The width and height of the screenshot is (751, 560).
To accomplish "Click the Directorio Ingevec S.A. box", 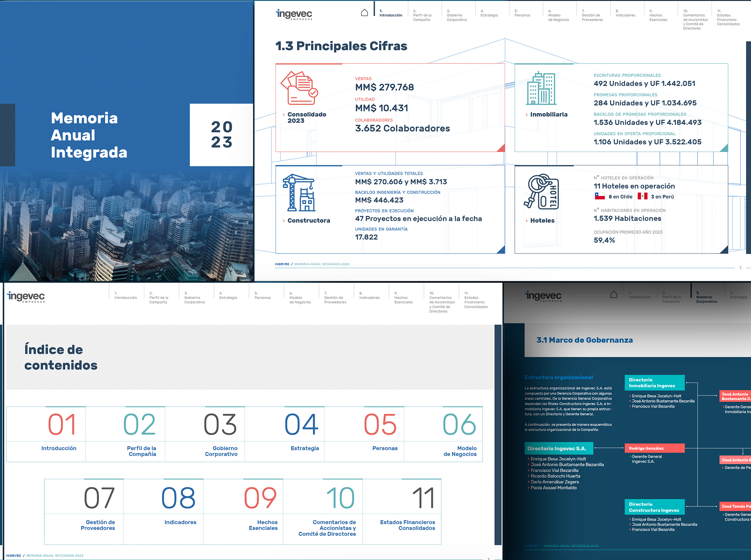I will point(559,448).
